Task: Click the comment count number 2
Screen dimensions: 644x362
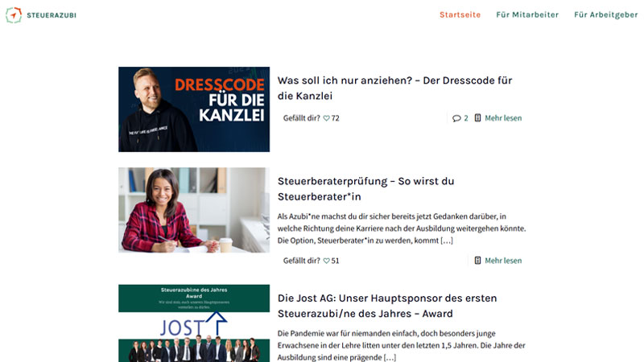Action: (466, 118)
